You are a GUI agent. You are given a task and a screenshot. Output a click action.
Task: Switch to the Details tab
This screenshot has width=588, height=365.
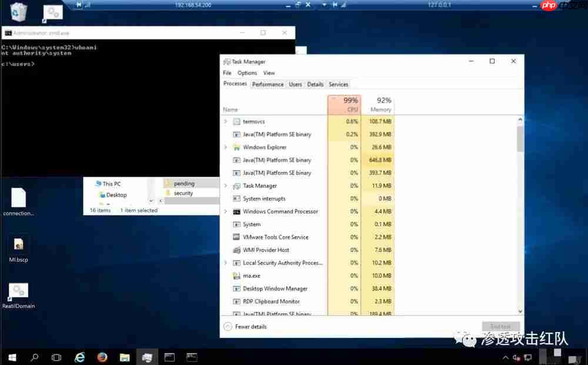click(315, 85)
